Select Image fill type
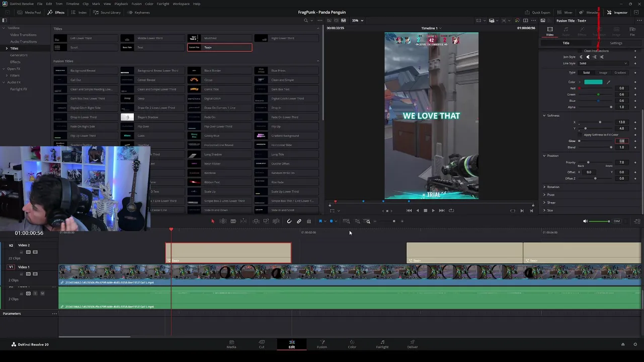This screenshot has width=644, height=362. [x=603, y=72]
